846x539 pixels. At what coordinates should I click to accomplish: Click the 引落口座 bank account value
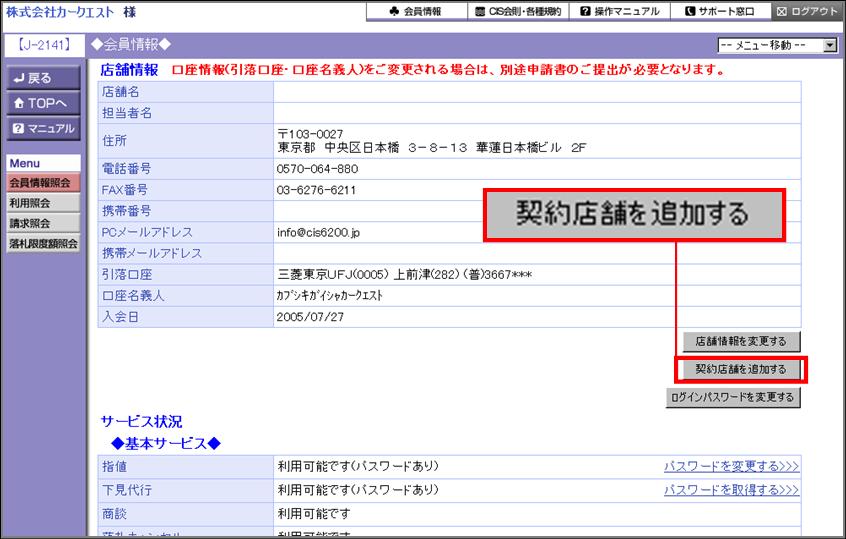click(405, 275)
